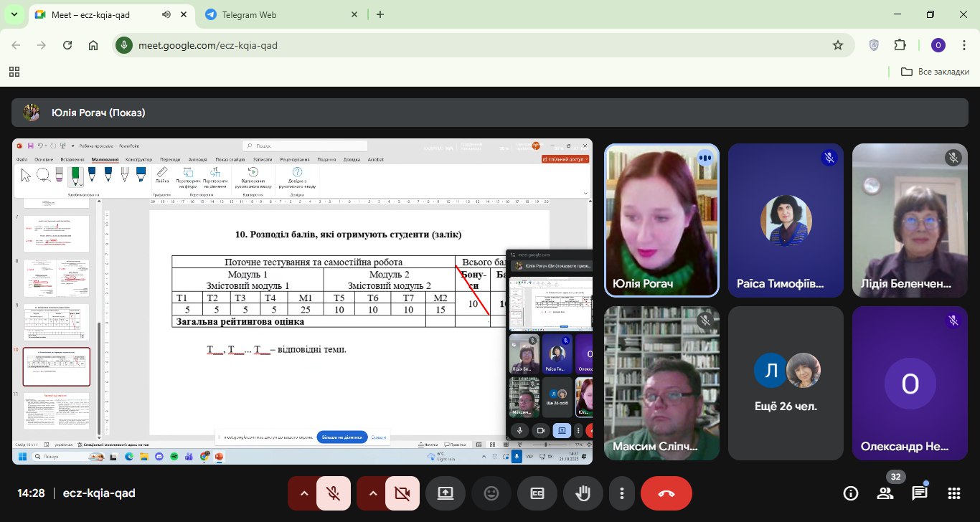Expand video settings arrow beside the camera
This screenshot has width=980, height=522.
[x=372, y=493]
